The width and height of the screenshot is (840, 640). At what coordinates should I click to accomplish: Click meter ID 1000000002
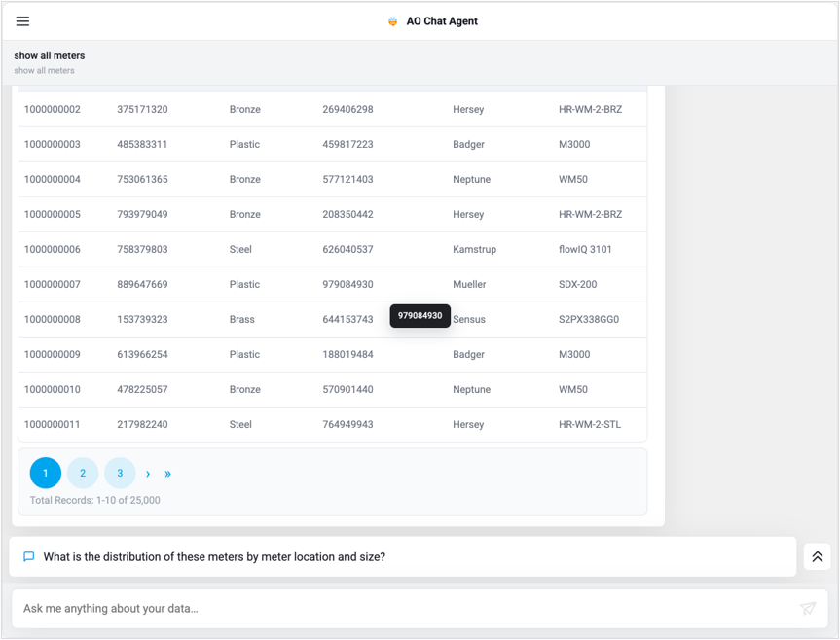point(53,109)
